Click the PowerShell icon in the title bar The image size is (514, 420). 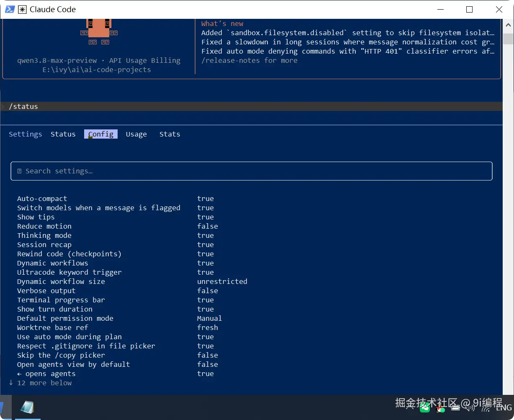10,9
